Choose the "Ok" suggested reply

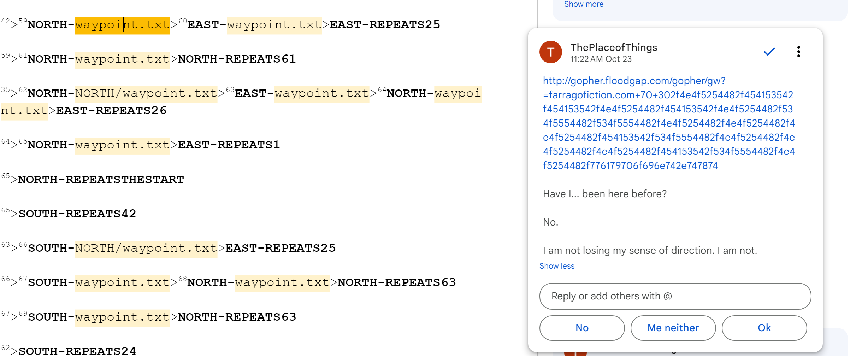pyautogui.click(x=764, y=328)
